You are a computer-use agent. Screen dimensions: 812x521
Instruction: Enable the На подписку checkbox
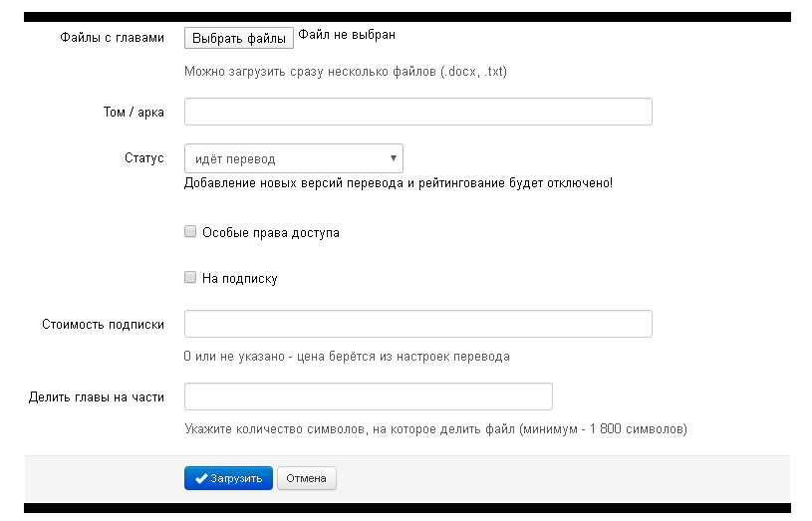point(190,278)
